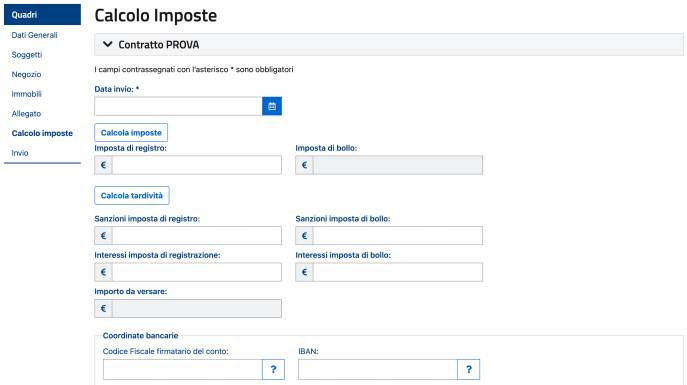687x385 pixels.
Task: Click the Calcola imposte button
Action: (x=131, y=133)
